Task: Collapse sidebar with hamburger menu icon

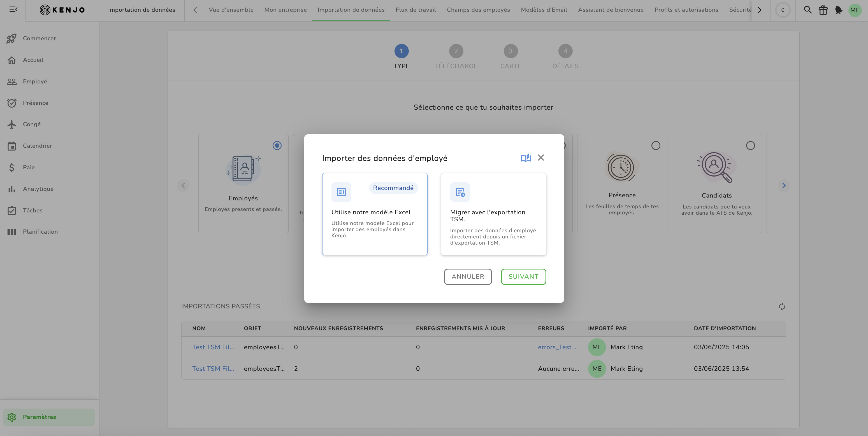Action: click(x=13, y=10)
